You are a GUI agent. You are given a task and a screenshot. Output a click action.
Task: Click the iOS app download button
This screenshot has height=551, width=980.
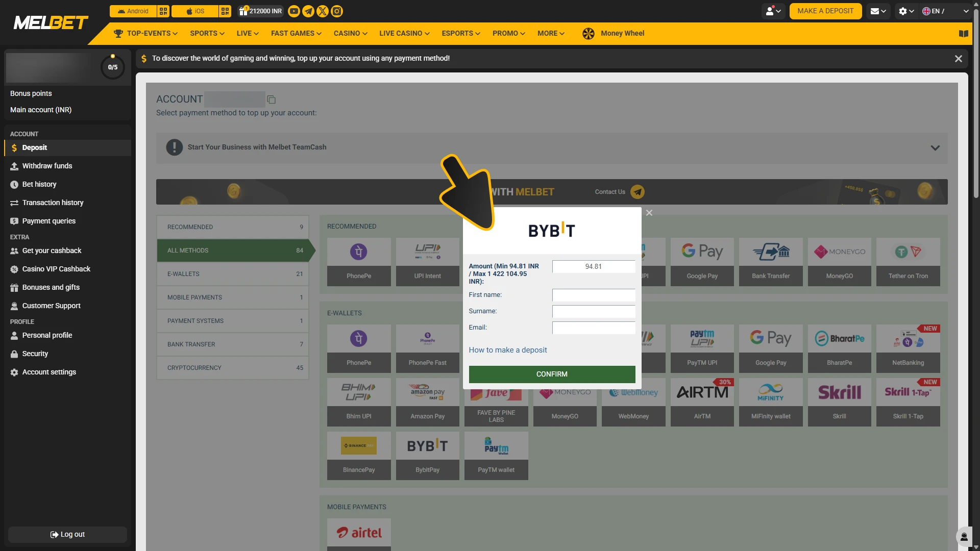click(x=195, y=11)
